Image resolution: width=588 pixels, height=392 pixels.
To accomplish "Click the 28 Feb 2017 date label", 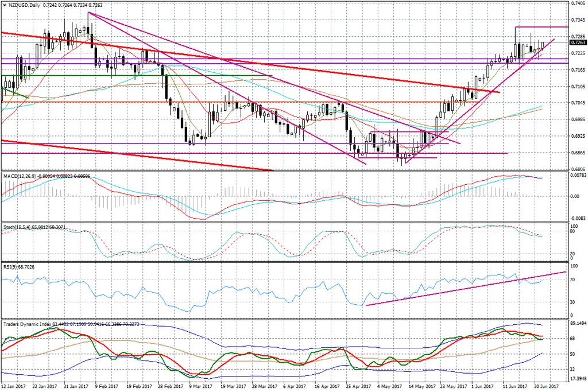I will pos(169,386).
